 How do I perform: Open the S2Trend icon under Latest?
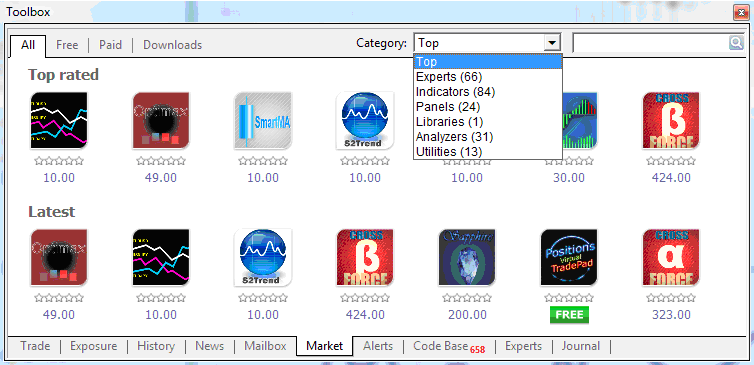coord(263,257)
